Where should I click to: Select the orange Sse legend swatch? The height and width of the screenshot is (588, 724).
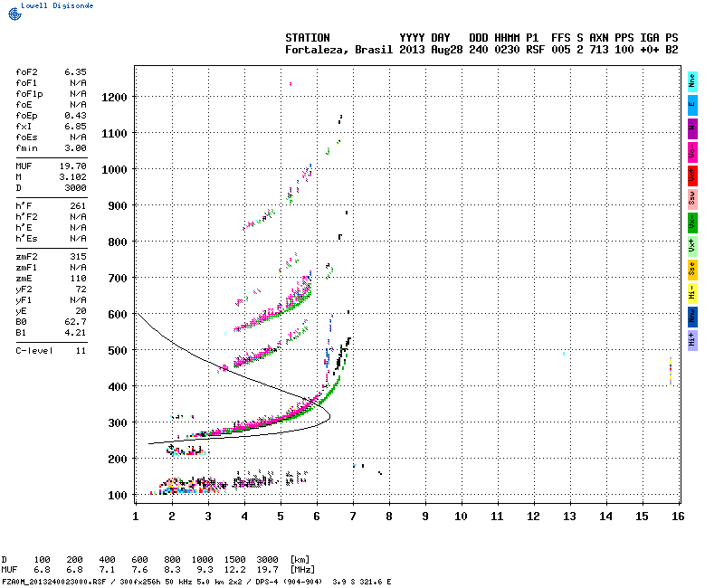coord(692,270)
